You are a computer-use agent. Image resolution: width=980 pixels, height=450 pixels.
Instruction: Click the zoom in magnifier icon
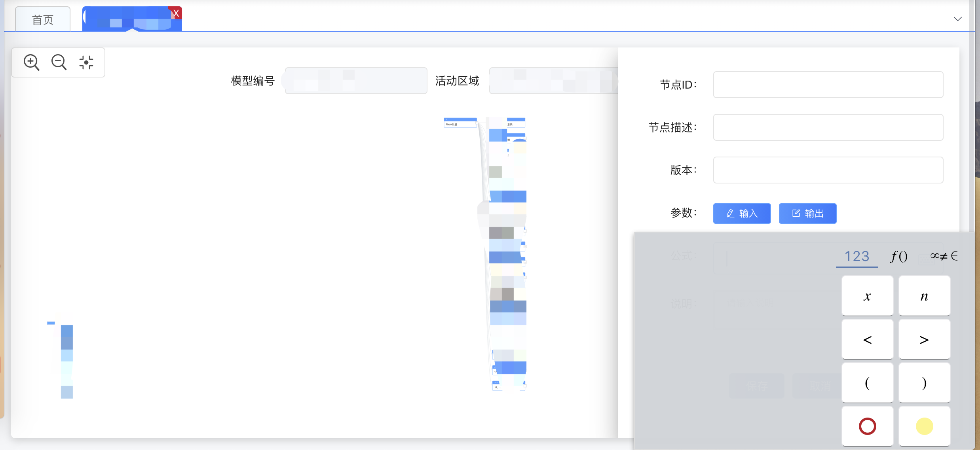coord(31,62)
